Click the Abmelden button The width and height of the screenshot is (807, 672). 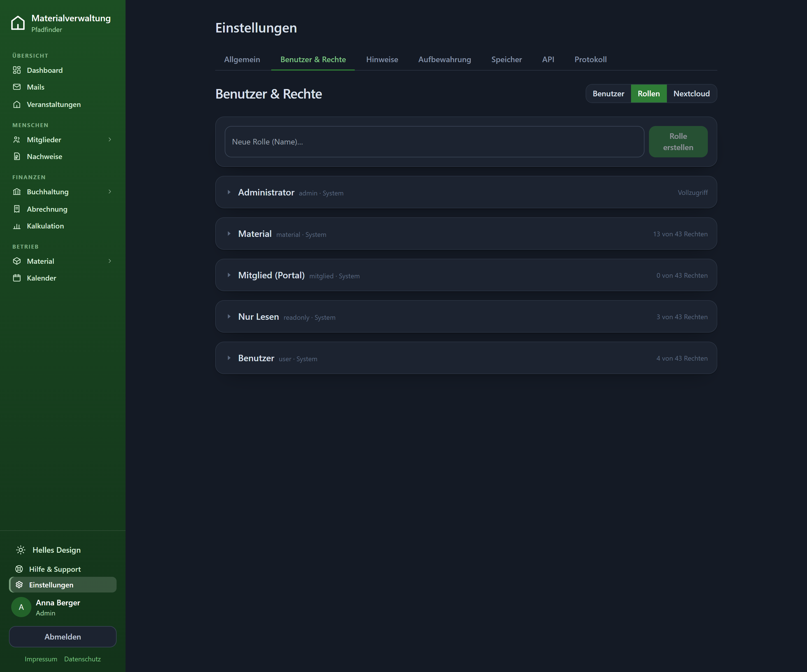tap(63, 637)
